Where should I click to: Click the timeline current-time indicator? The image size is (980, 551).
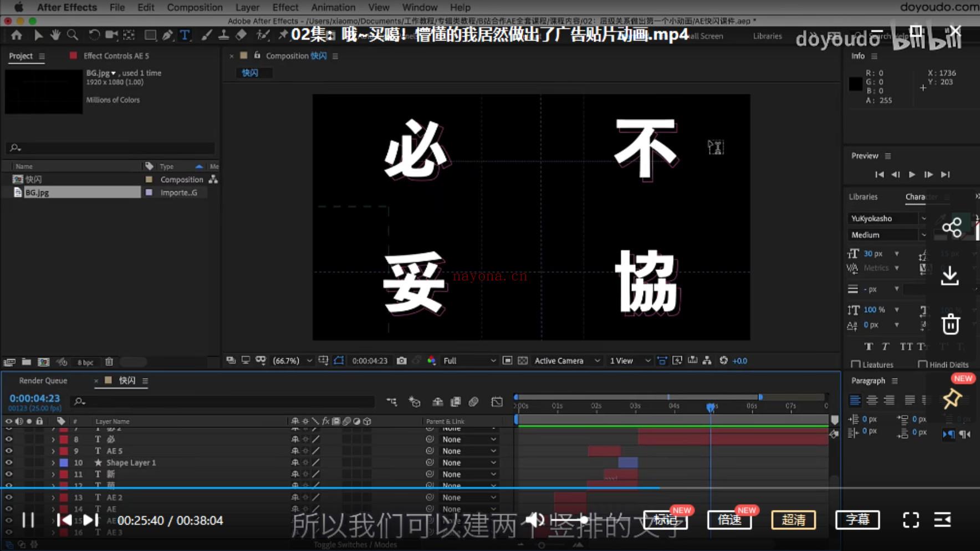point(711,407)
